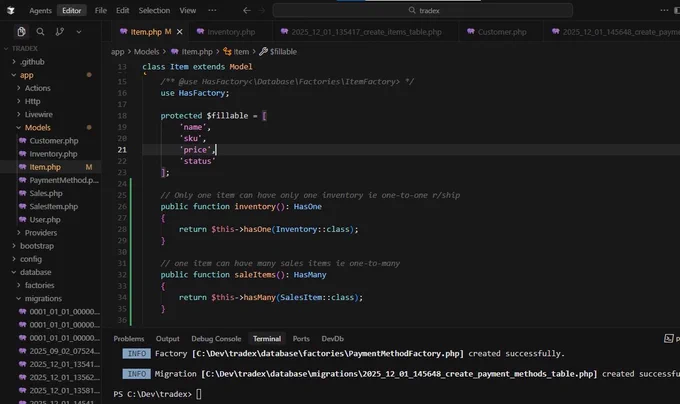Click the Cursor app logo icon
680x404 pixels.
click(x=11, y=10)
